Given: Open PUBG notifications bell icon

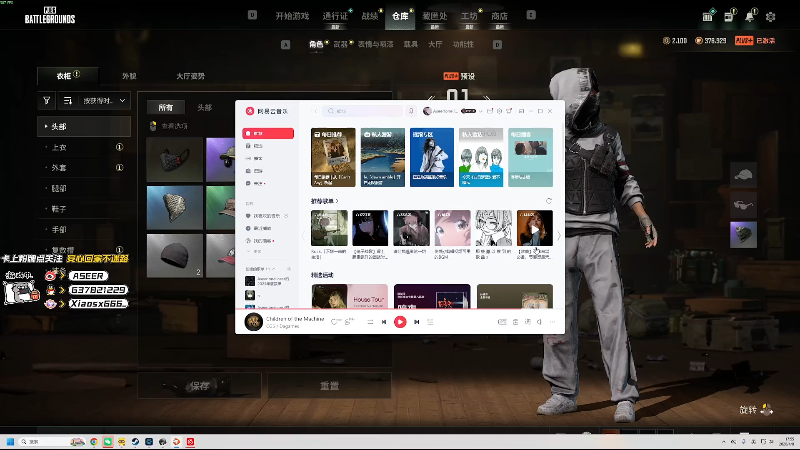Looking at the screenshot, I should tap(749, 16).
